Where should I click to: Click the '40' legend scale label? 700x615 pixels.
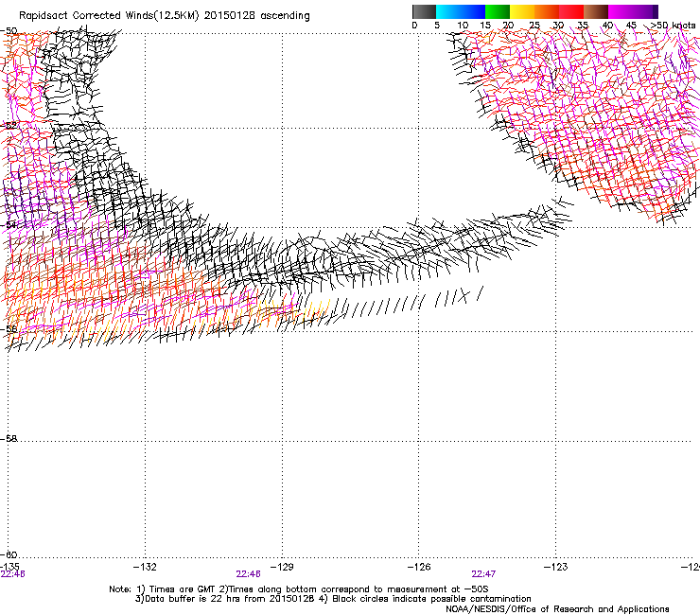(607, 26)
